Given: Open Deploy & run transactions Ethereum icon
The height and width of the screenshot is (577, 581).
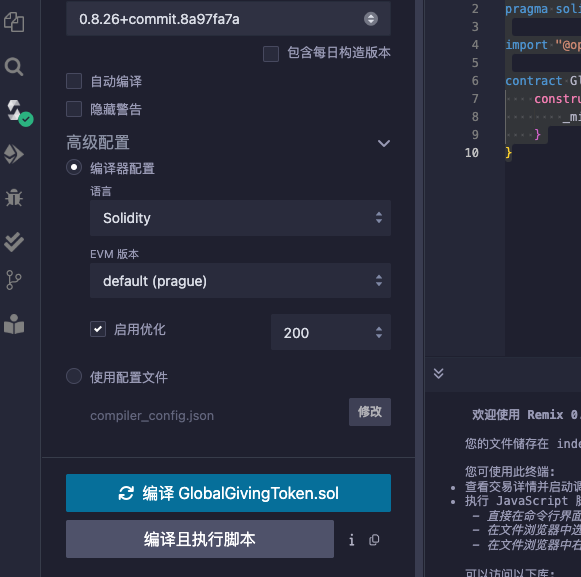Looking at the screenshot, I should click(14, 154).
